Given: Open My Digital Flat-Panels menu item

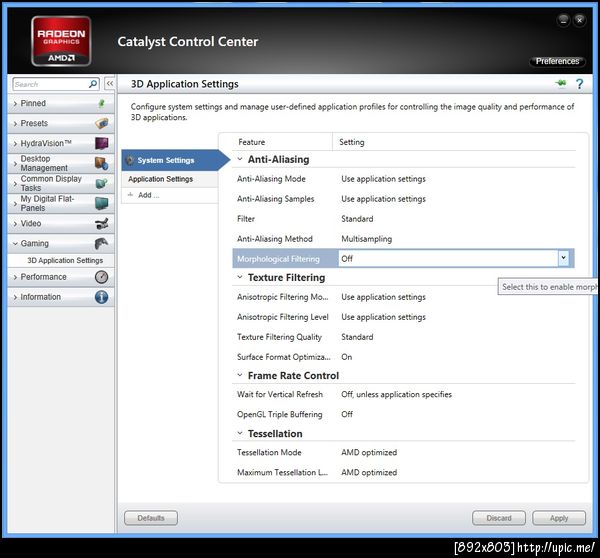Looking at the screenshot, I should (61, 203).
